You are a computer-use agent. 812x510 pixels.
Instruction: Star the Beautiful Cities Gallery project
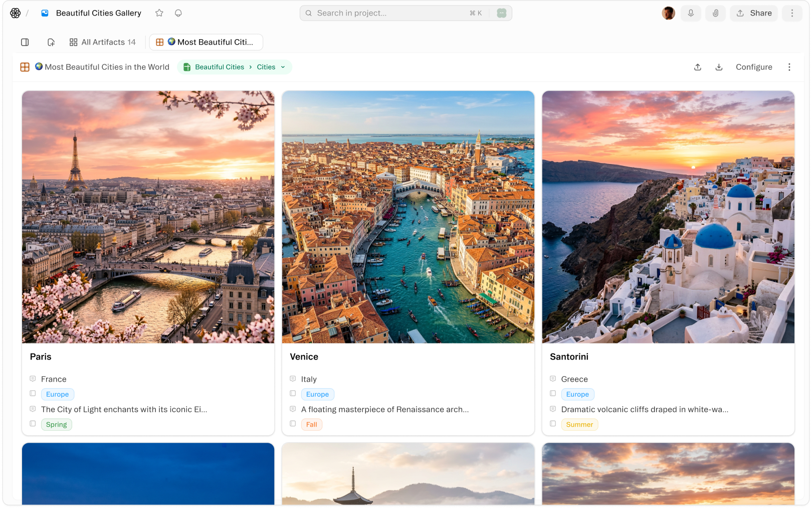point(159,13)
